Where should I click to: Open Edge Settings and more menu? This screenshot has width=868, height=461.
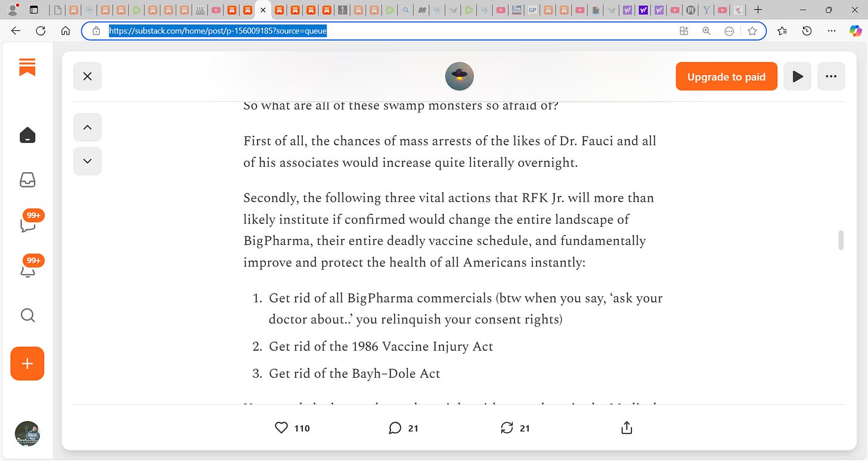tap(831, 31)
